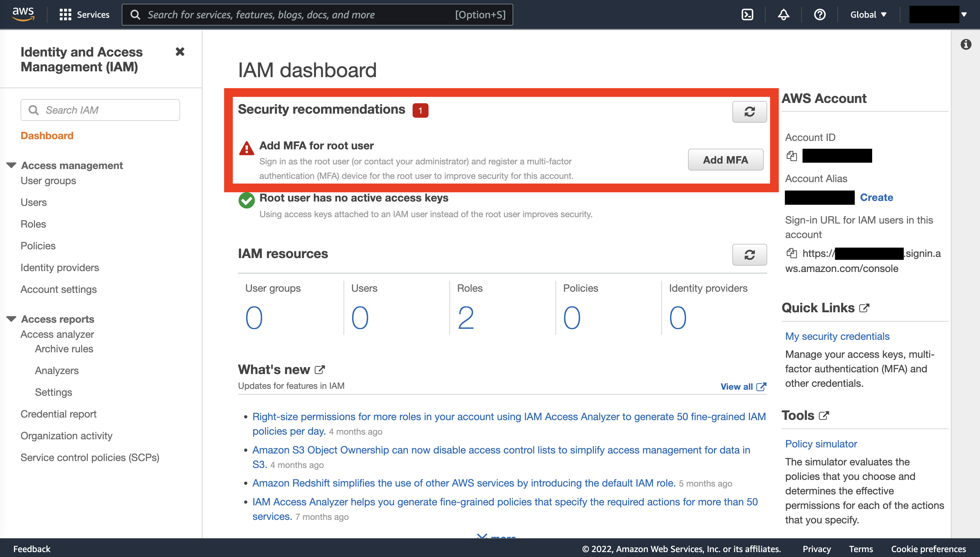The width and height of the screenshot is (980, 557).
Task: Click Feedback in the footer
Action: click(32, 549)
